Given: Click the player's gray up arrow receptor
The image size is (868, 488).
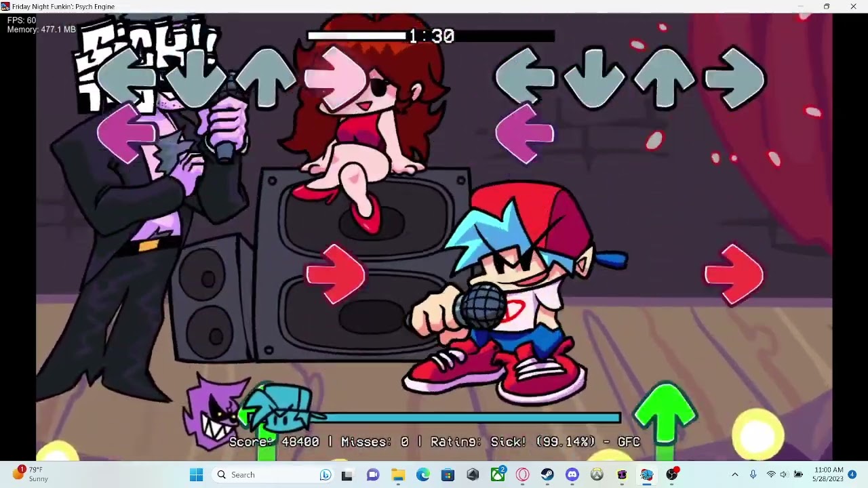Looking at the screenshot, I should click(x=664, y=78).
